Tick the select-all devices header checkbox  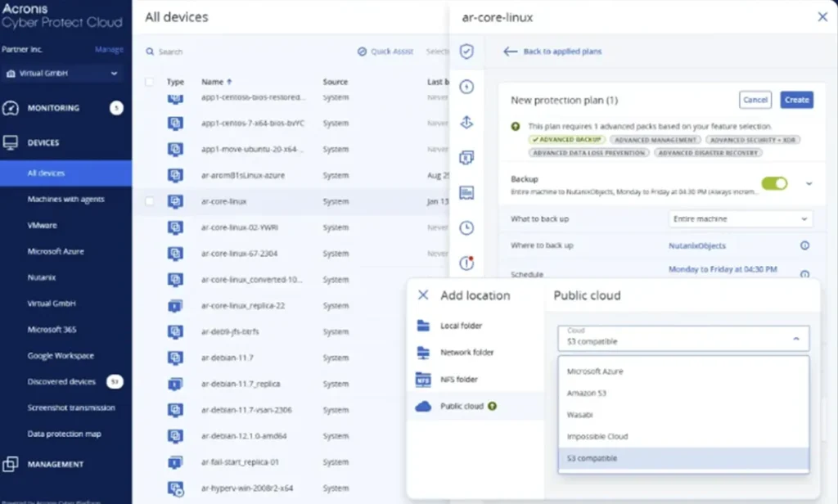tap(149, 82)
